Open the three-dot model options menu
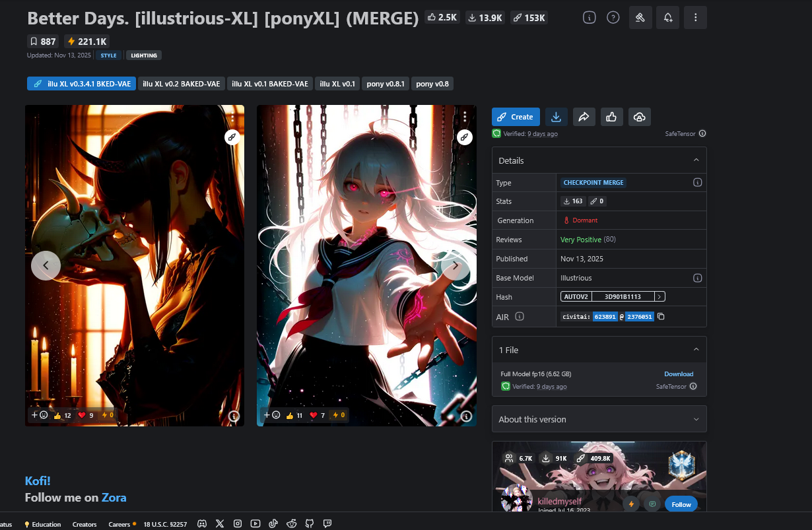The width and height of the screenshot is (812, 530). click(x=695, y=18)
